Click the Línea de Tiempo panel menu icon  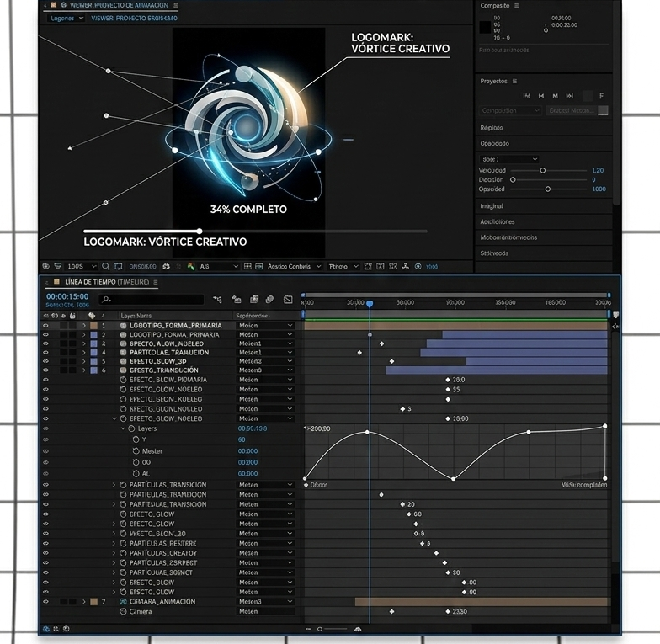(x=156, y=282)
